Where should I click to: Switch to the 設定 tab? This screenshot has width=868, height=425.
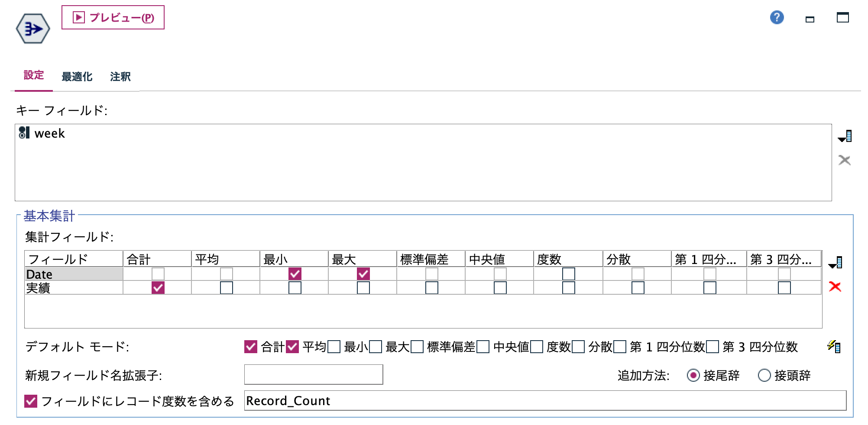tap(34, 75)
